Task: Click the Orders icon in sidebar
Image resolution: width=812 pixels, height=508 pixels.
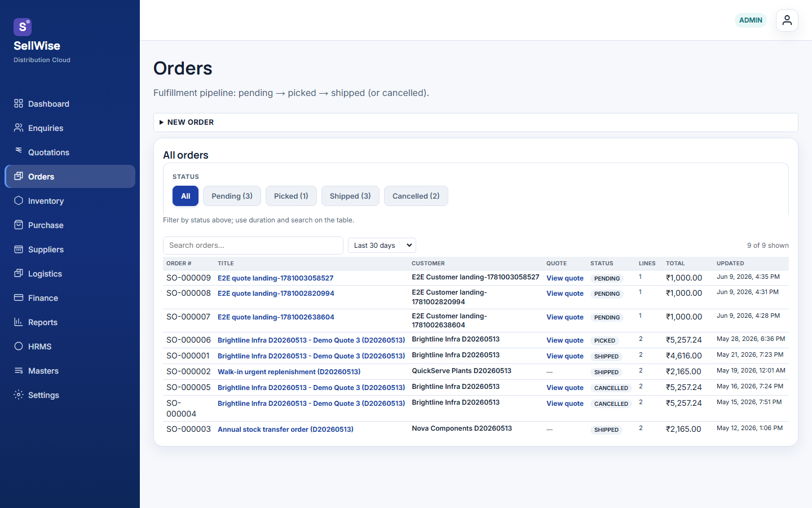Action: 19,176
